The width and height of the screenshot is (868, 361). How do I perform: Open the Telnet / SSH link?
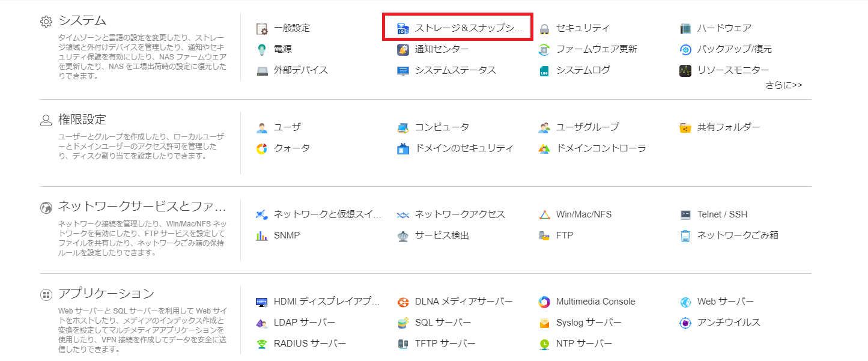click(x=722, y=214)
